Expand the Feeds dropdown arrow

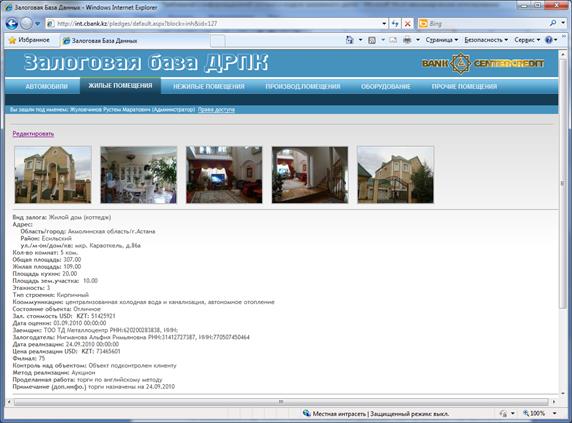coord(383,40)
